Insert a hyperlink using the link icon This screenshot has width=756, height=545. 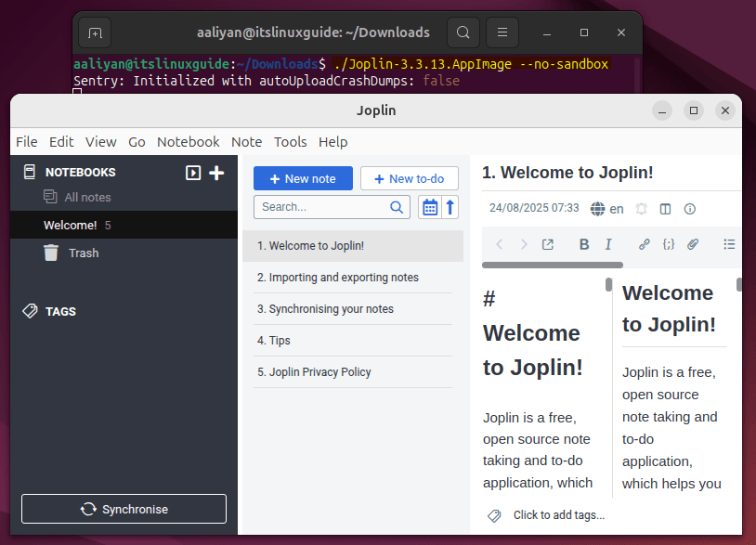click(x=645, y=244)
